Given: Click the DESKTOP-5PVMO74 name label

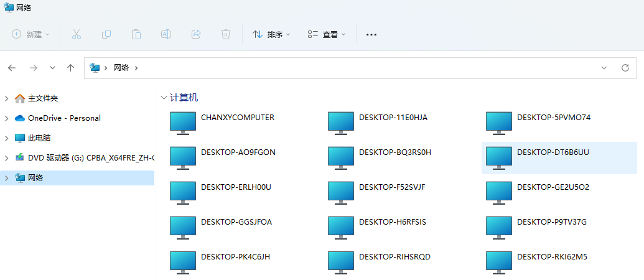Looking at the screenshot, I should 554,118.
